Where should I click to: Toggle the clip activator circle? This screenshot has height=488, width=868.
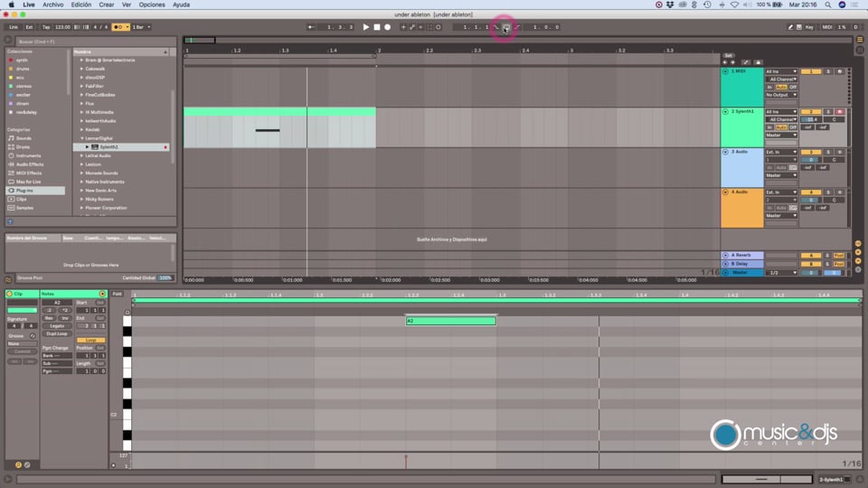[9, 294]
